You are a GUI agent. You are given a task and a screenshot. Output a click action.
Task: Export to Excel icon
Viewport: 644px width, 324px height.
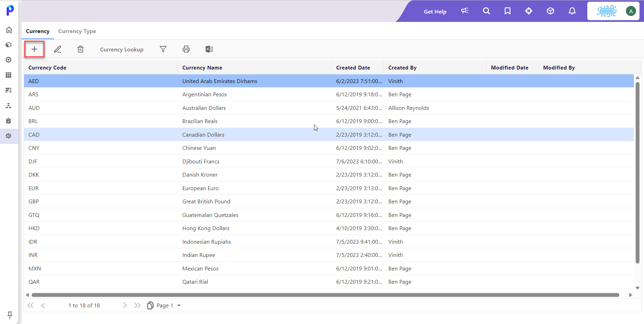click(209, 49)
